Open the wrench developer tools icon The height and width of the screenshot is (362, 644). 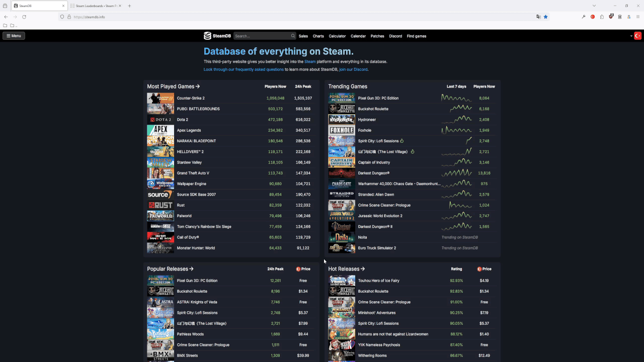coord(584,17)
